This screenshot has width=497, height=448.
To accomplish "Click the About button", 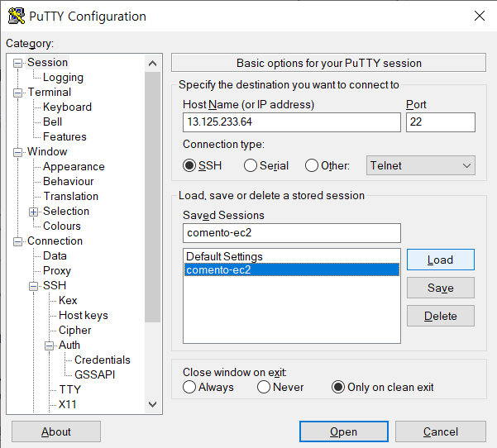I will click(x=56, y=431).
